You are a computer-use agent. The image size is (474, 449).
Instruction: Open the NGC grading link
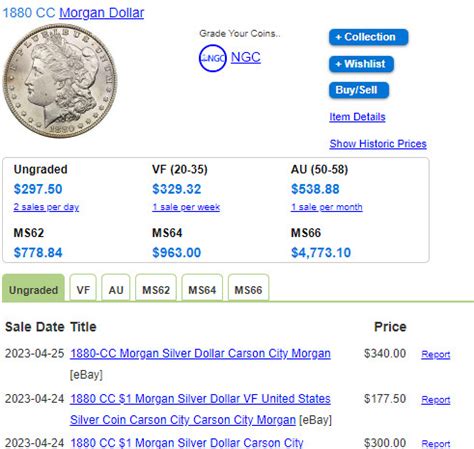[x=246, y=57]
